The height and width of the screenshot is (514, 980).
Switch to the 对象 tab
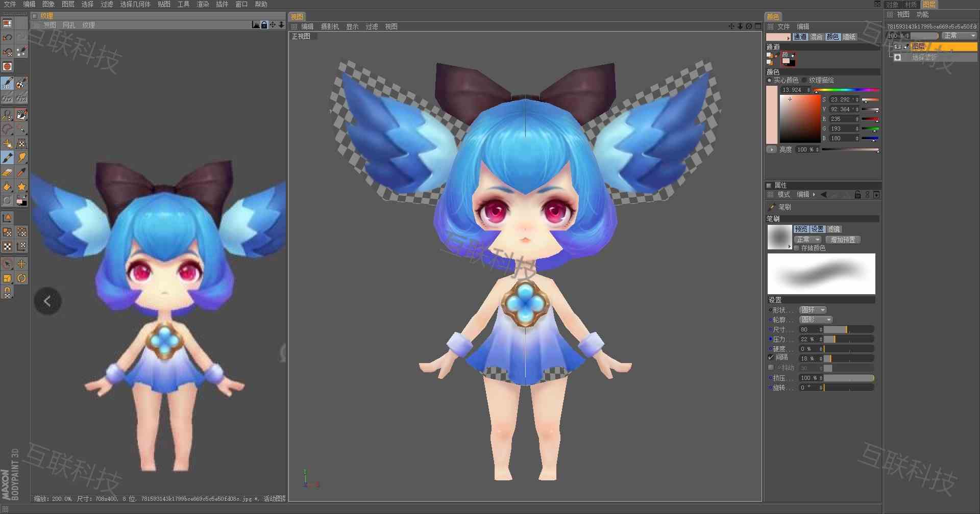[892, 5]
